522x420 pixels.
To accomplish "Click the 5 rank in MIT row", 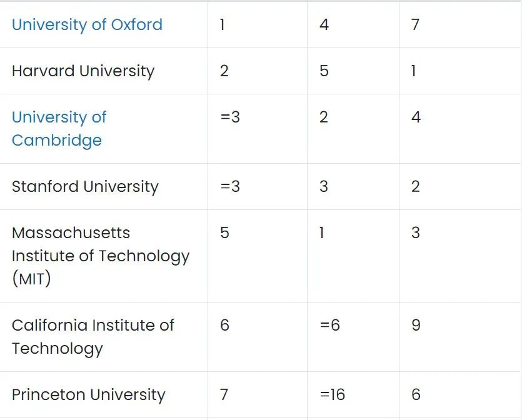I will click(224, 233).
